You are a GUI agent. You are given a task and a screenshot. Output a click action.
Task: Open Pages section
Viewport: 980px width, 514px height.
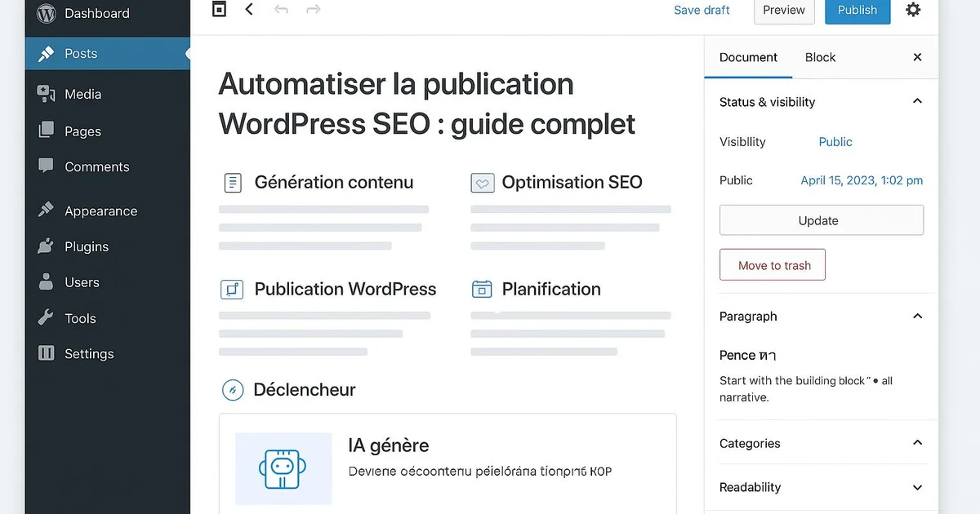point(83,131)
